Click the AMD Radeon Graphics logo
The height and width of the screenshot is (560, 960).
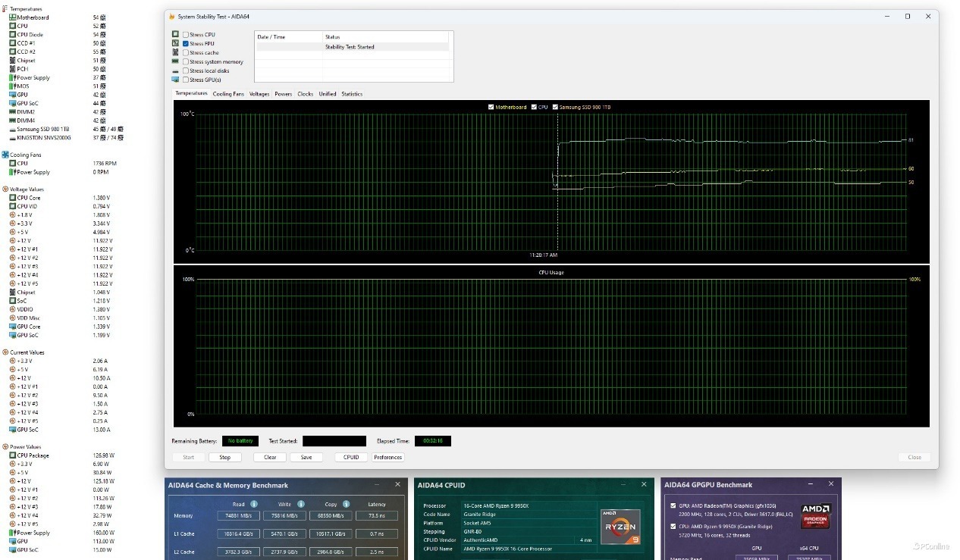click(x=815, y=516)
